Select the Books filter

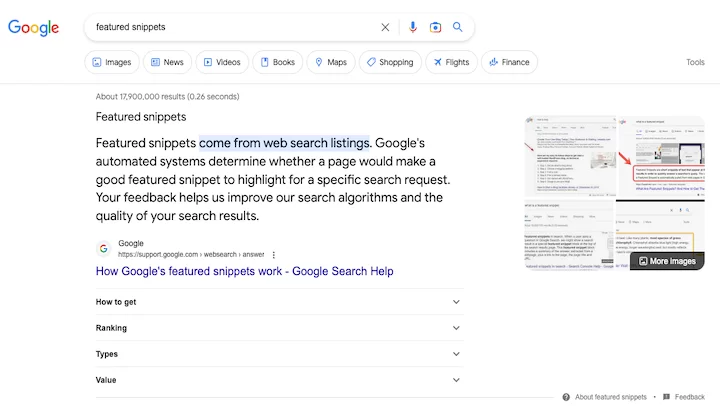pyautogui.click(x=278, y=62)
